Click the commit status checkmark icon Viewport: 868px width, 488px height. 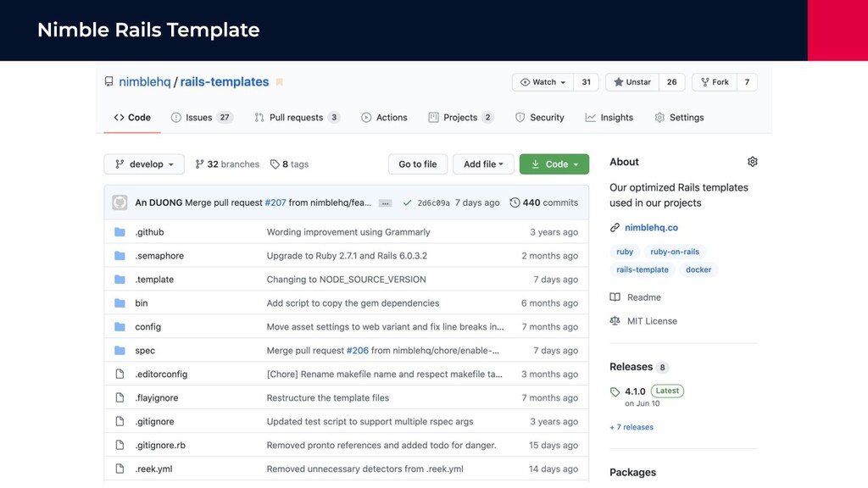(408, 203)
